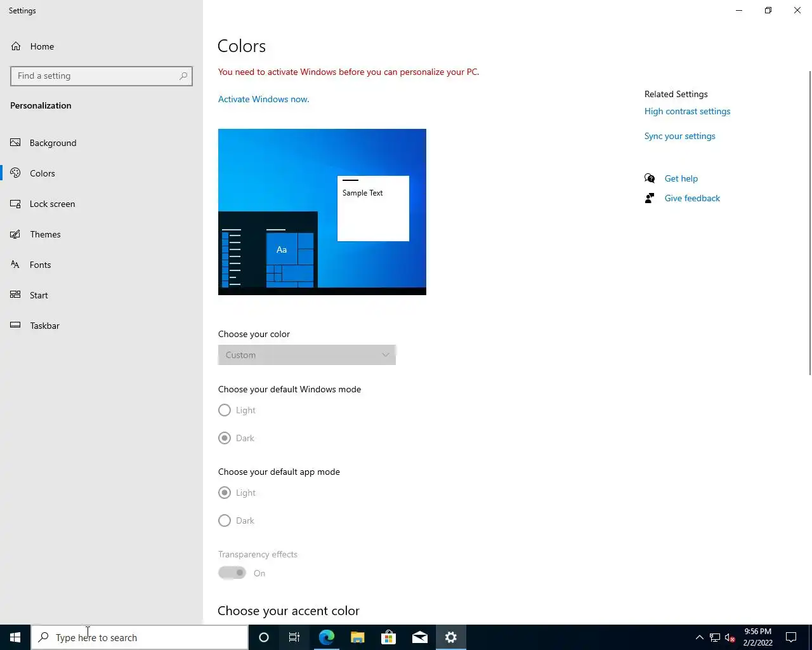The width and height of the screenshot is (812, 650).
Task: Click the Colors palette icon
Action: tap(16, 173)
